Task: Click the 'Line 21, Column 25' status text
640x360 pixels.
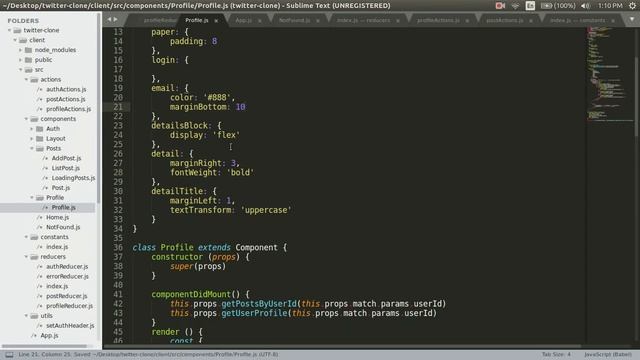Action: click(44, 355)
